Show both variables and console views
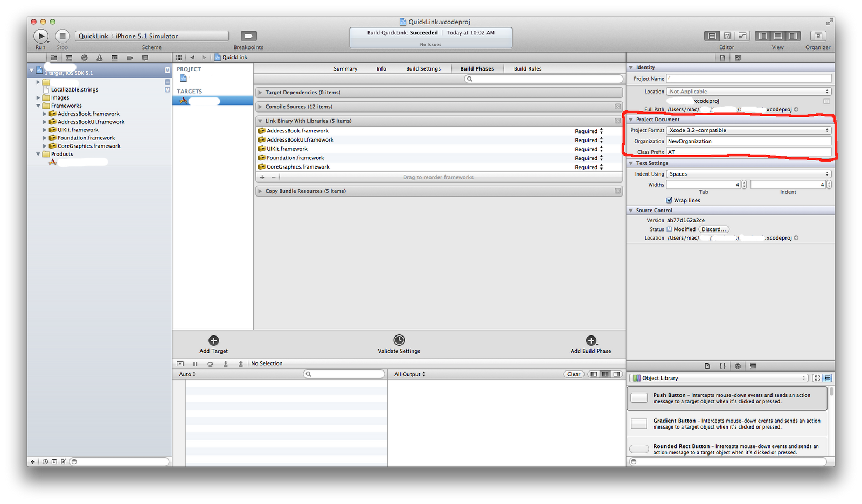 (606, 374)
